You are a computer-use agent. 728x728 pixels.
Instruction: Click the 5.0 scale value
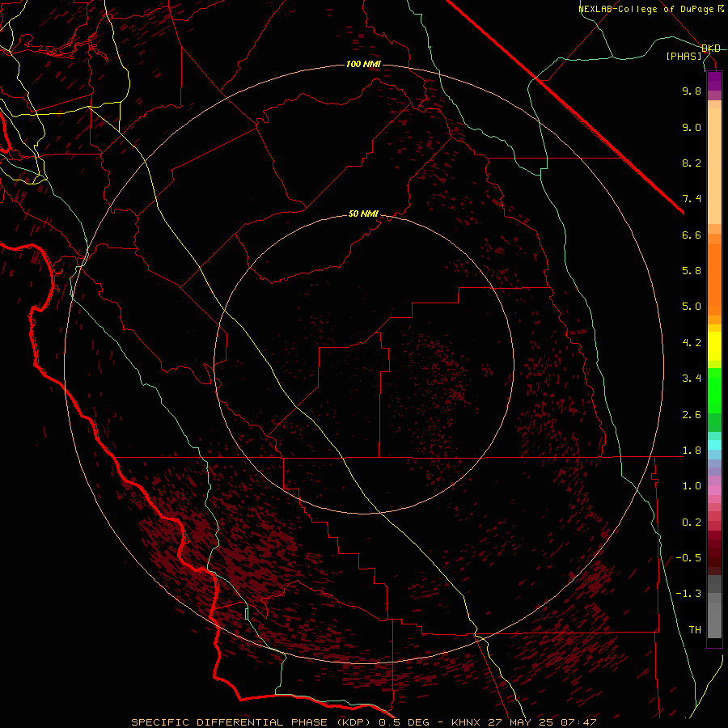tap(692, 307)
